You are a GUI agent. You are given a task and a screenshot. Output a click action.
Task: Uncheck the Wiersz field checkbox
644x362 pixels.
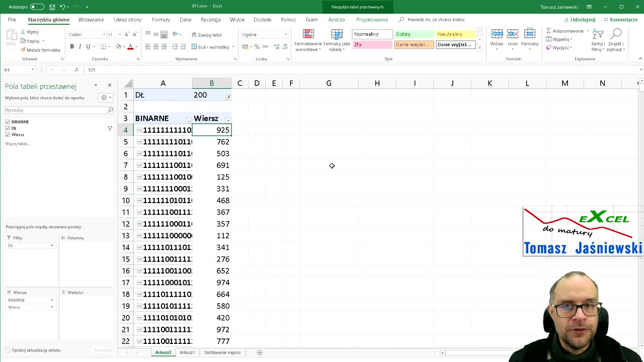[8, 135]
